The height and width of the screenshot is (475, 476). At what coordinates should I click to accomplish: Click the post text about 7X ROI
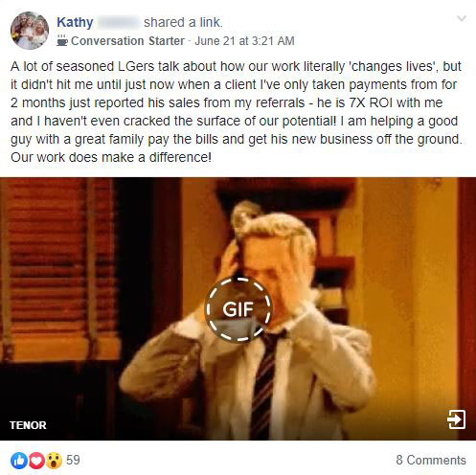point(236,112)
